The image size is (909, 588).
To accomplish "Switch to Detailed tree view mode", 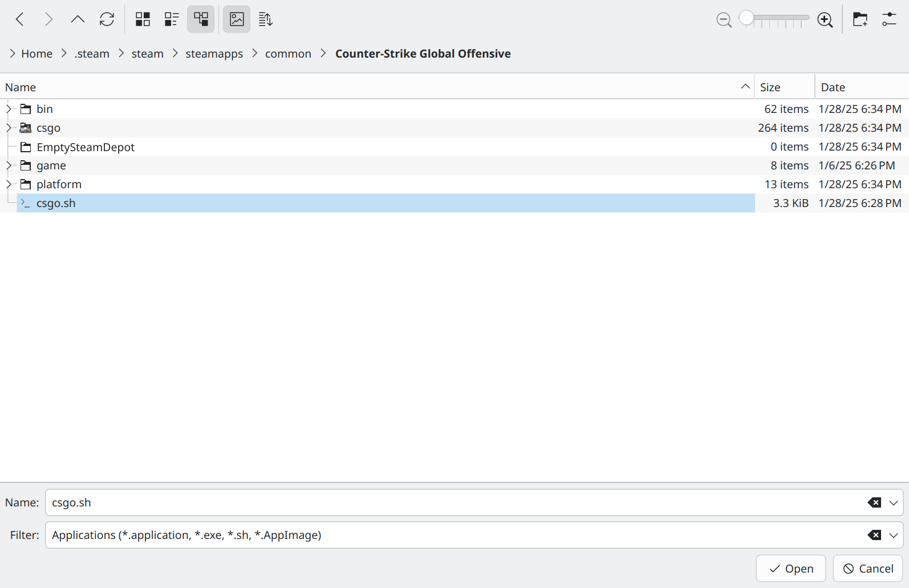I will (201, 19).
